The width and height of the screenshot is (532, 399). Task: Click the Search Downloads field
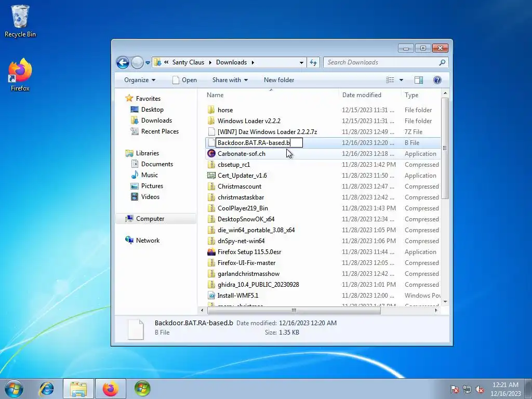click(386, 62)
